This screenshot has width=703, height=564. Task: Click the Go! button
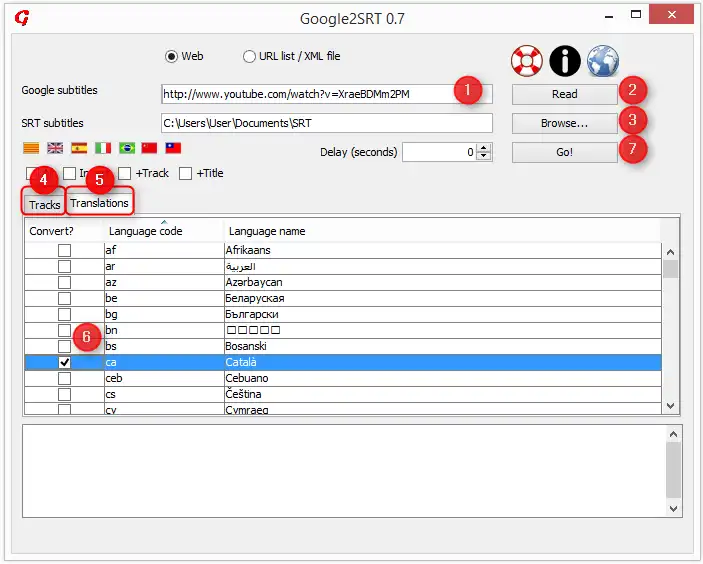(564, 152)
